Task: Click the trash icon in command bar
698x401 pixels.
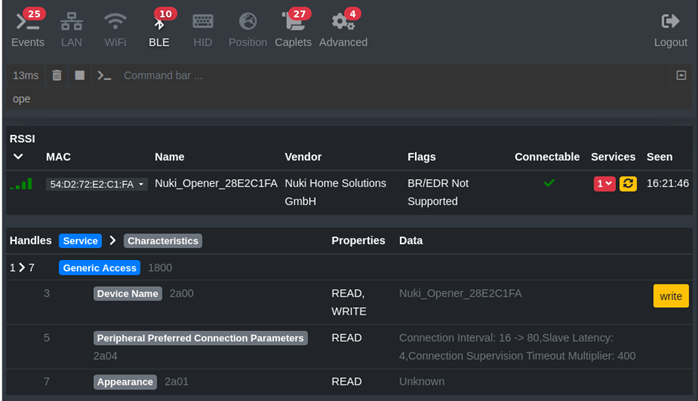Action: pos(57,75)
